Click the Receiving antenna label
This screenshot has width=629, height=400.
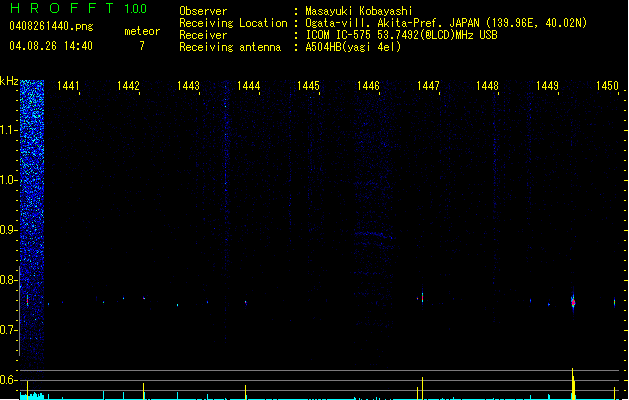point(230,47)
